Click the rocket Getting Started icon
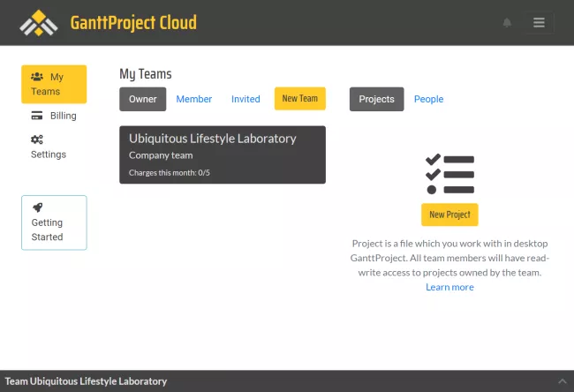 (38, 207)
